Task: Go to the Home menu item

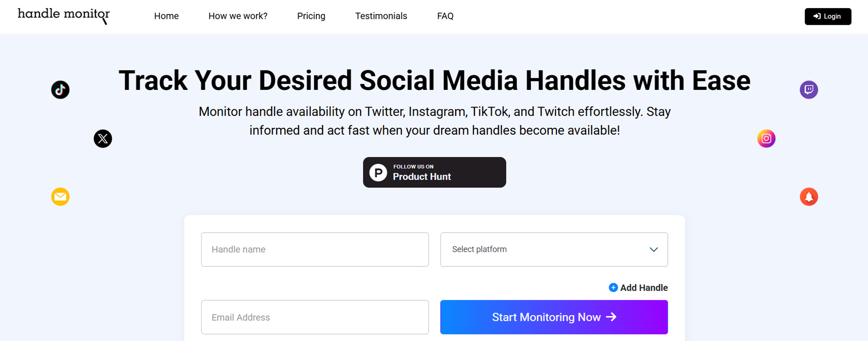Action: (x=166, y=16)
